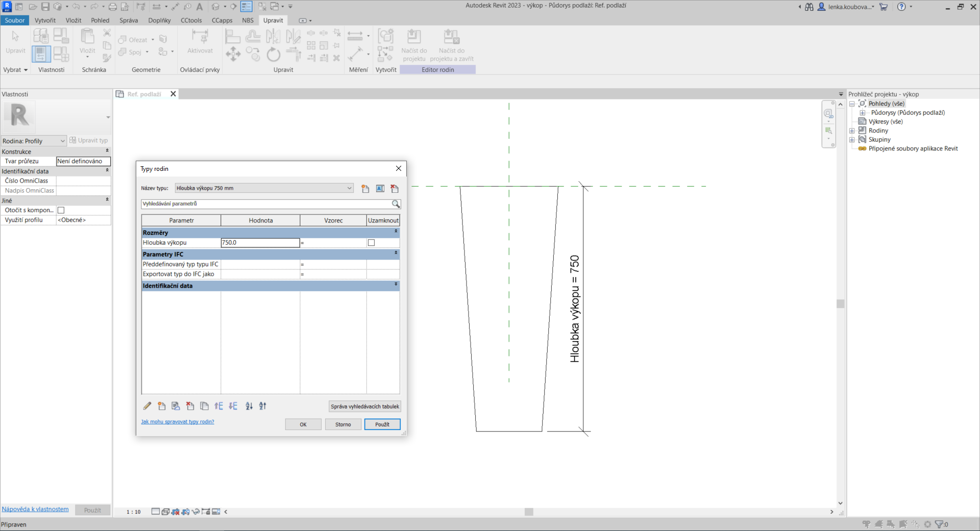Click the delete type icon
980x531 pixels.
coord(394,189)
